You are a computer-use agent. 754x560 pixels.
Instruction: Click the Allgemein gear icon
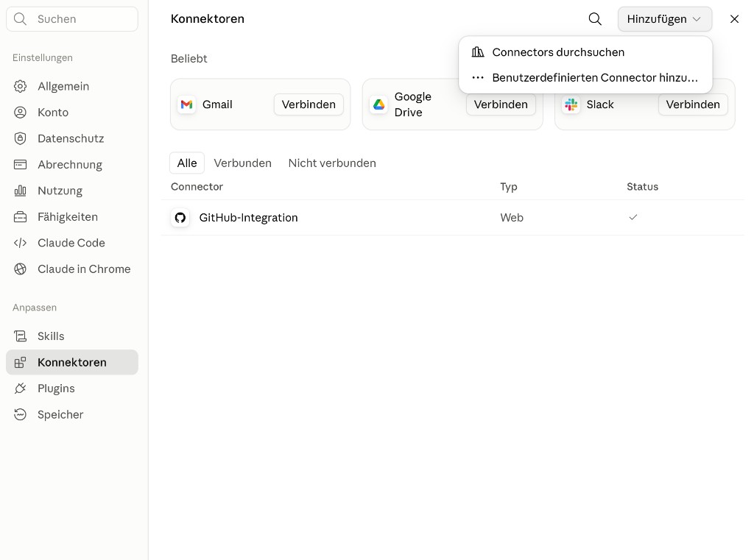coord(20,87)
